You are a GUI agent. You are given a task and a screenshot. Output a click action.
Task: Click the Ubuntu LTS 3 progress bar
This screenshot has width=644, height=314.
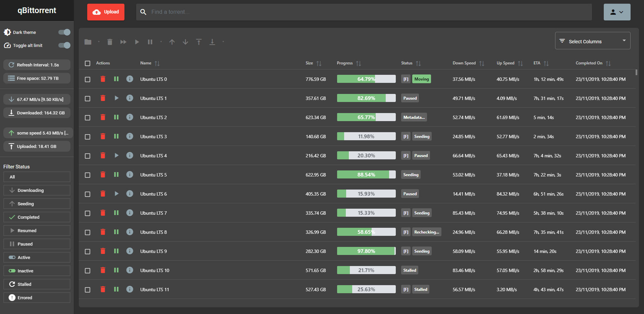coord(366,136)
